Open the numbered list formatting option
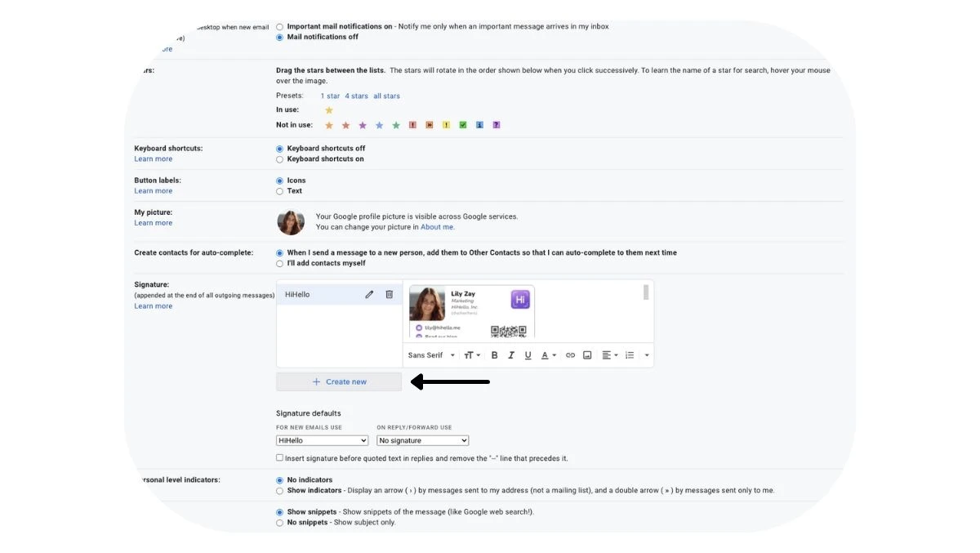This screenshot has width=980, height=553. 628,355
